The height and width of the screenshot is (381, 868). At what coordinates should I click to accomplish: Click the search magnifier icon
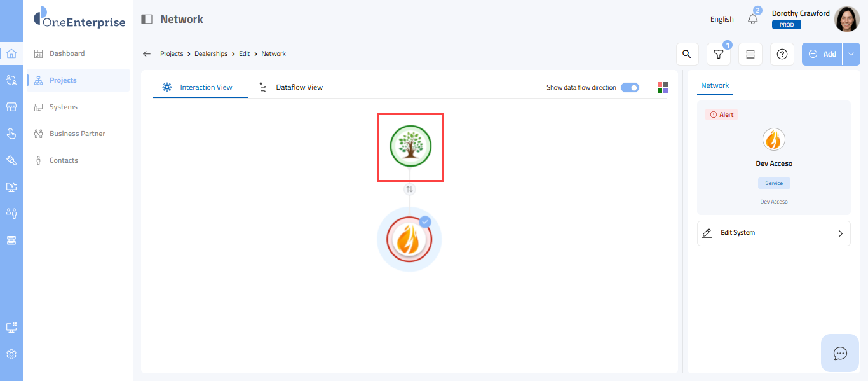click(x=686, y=54)
